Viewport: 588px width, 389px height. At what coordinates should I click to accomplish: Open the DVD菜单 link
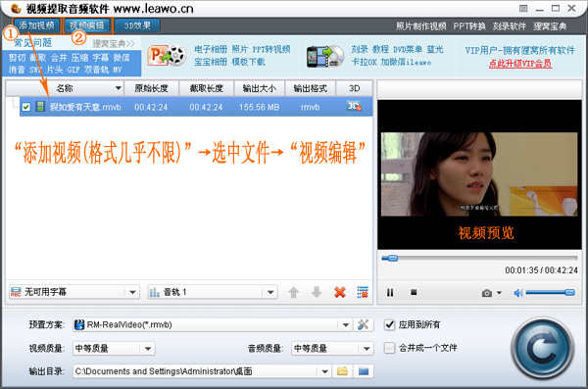coord(408,49)
